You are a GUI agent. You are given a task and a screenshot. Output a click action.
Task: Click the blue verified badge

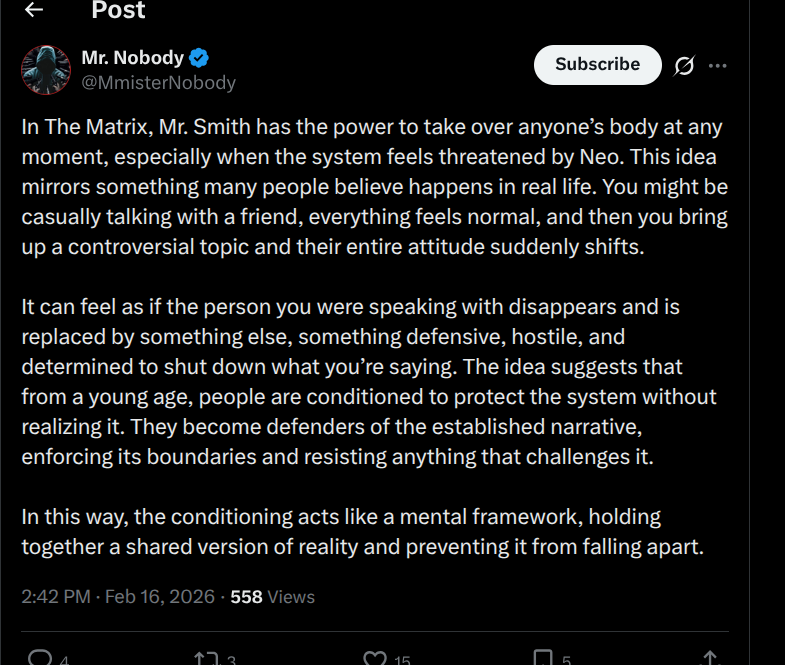199,58
